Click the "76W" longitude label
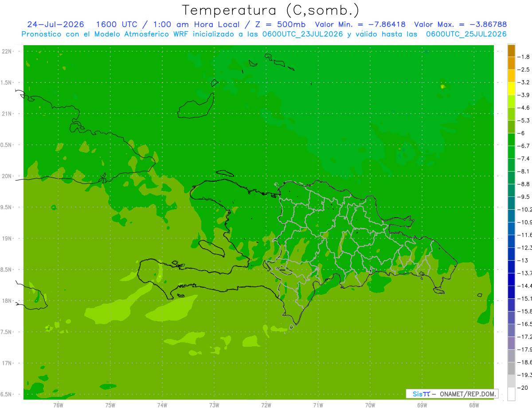 pos(58,405)
